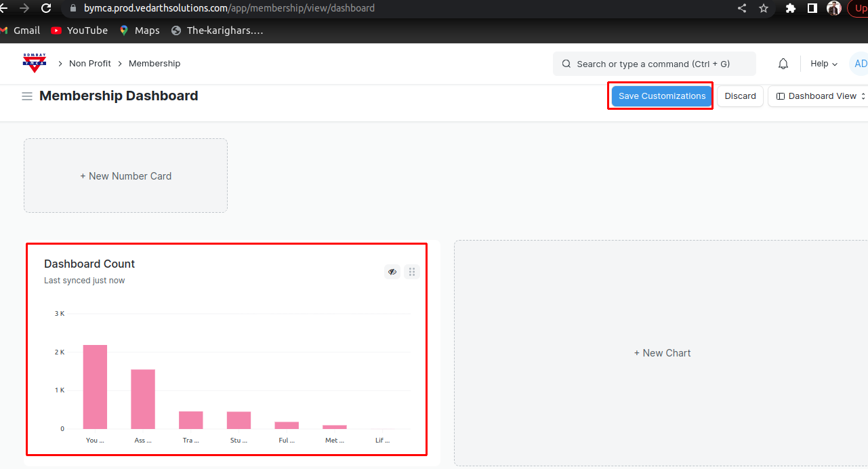Open the Dashboard View selector
The height and width of the screenshot is (469, 868).
(x=821, y=96)
